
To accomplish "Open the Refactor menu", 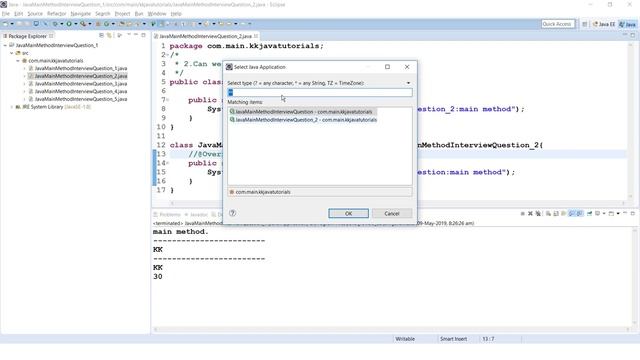I will tap(56, 13).
